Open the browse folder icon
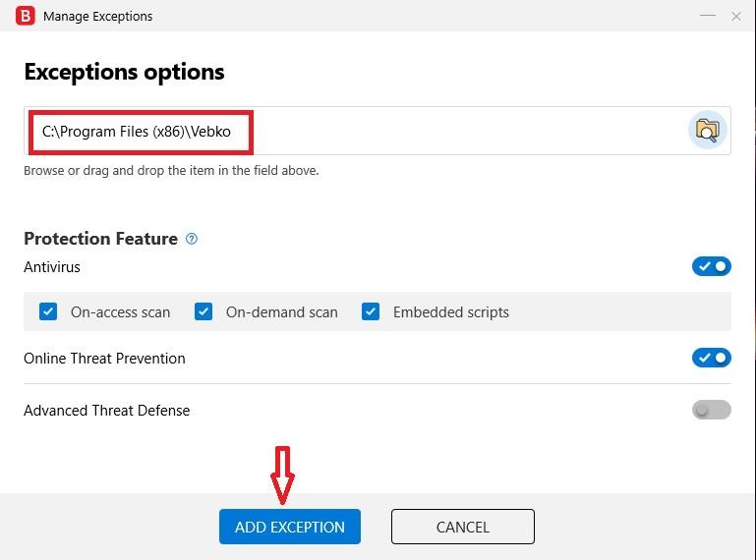 tap(707, 130)
